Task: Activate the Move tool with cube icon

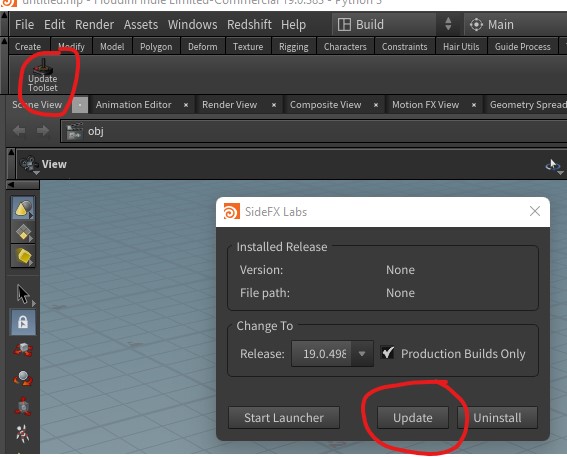Action: coord(23,349)
